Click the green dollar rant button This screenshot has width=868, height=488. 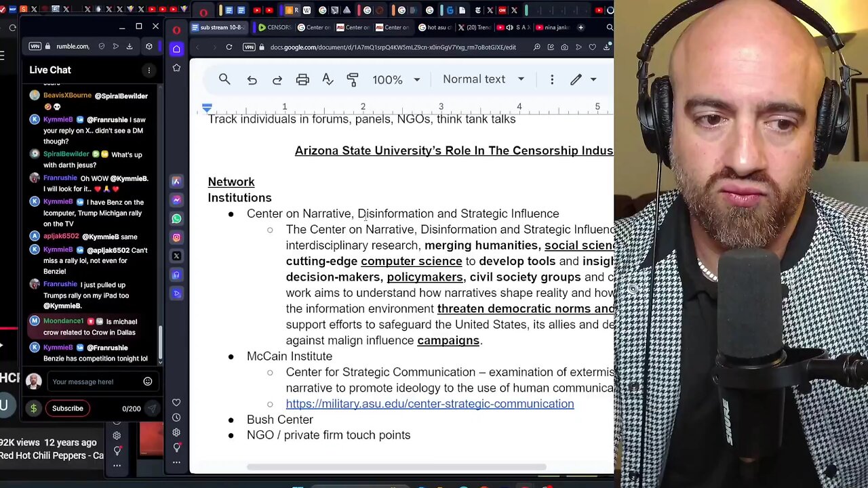coord(33,408)
